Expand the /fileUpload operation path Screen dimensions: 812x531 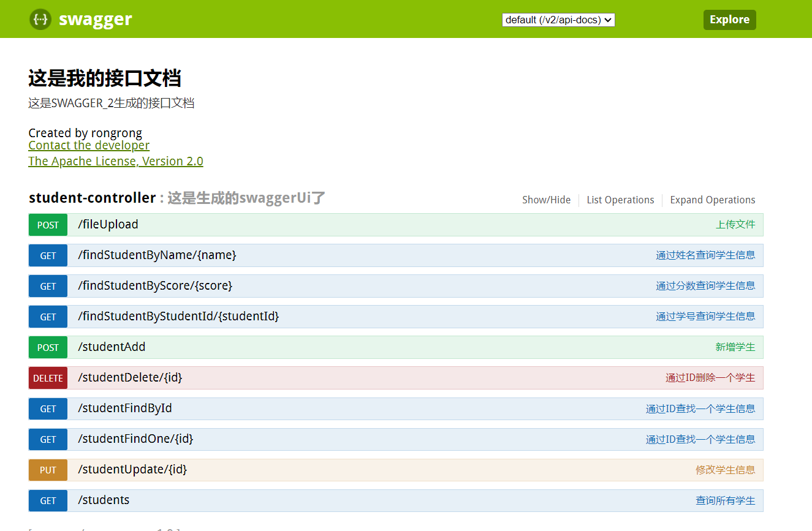click(108, 224)
